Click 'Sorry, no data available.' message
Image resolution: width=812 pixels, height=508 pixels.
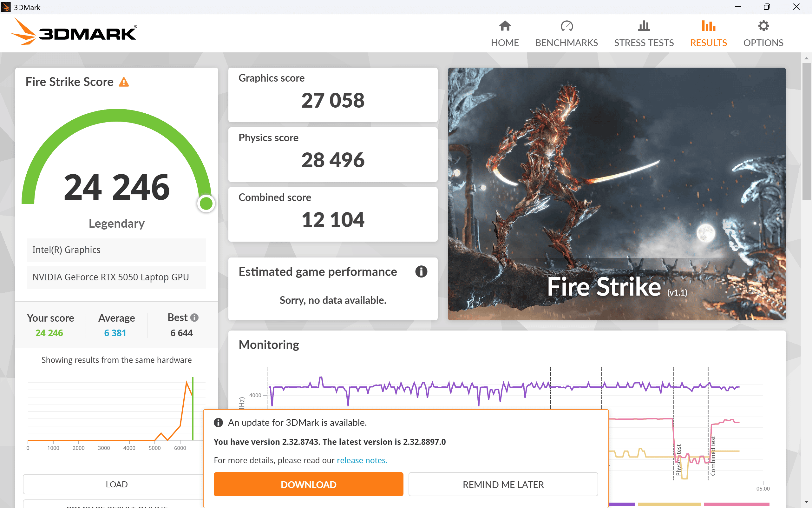click(333, 300)
